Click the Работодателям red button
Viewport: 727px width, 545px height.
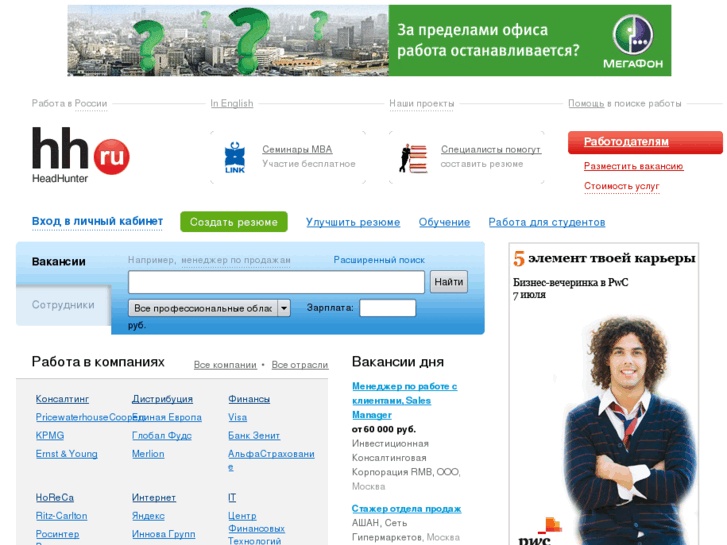click(x=644, y=142)
